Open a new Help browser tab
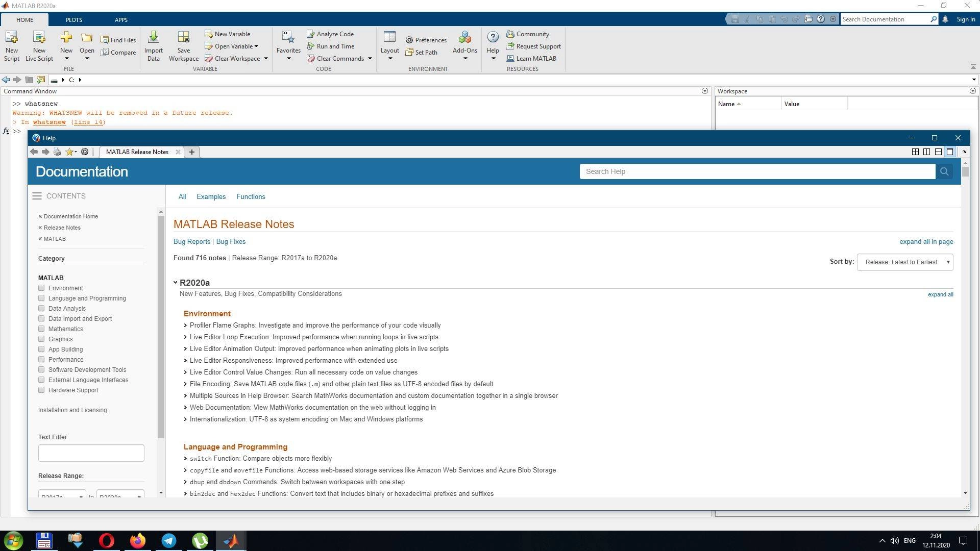 [x=192, y=152]
